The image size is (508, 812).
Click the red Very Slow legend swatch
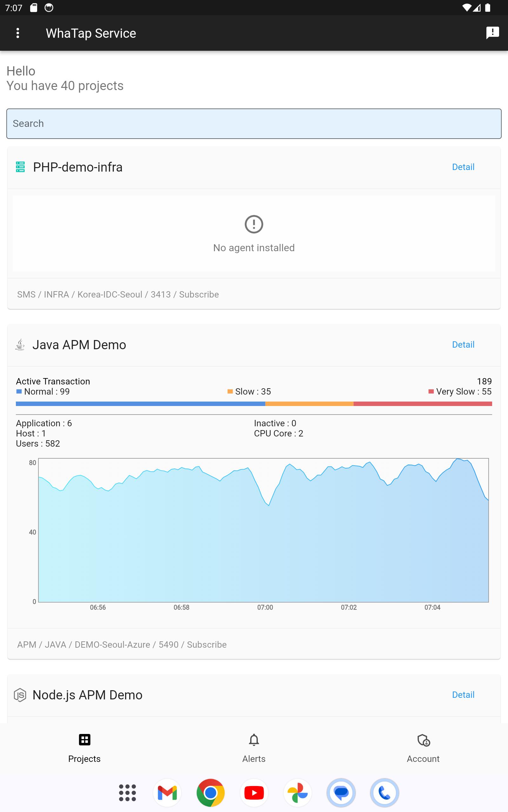(431, 391)
